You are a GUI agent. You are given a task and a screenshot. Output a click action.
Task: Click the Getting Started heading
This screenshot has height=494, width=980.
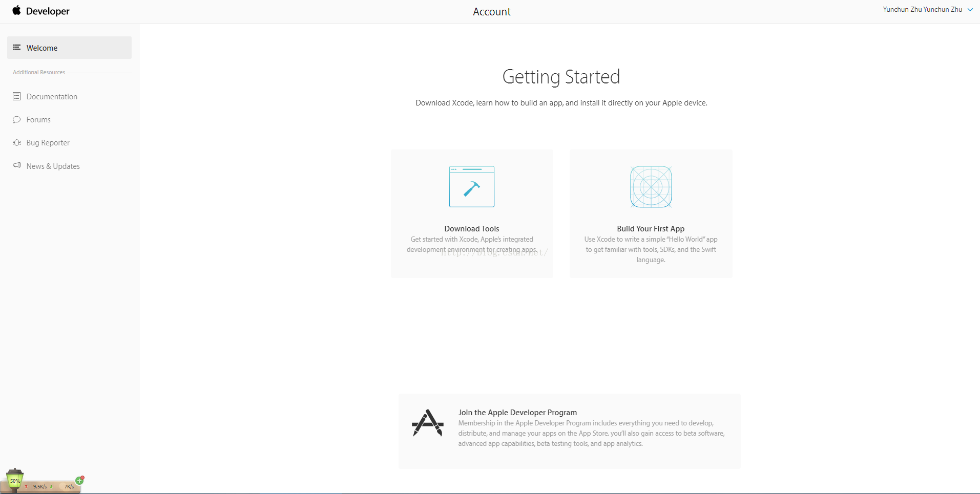pos(561,77)
